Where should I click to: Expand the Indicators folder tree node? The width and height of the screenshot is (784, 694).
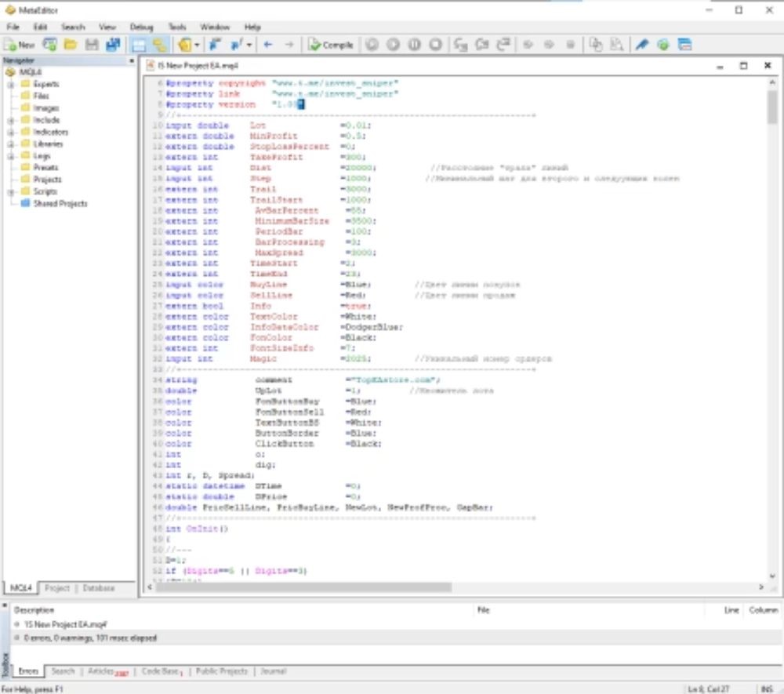point(12,133)
